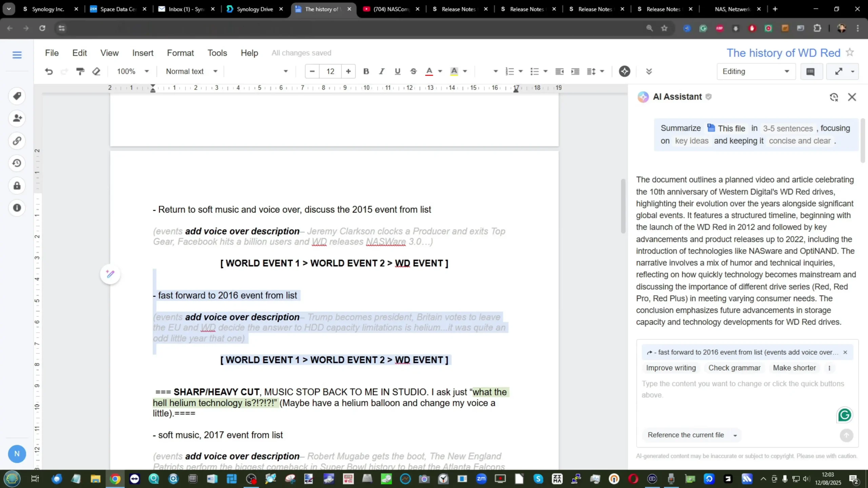This screenshot has height=488, width=868.
Task: Open the zoom level 100% dropdown
Action: tap(133, 72)
